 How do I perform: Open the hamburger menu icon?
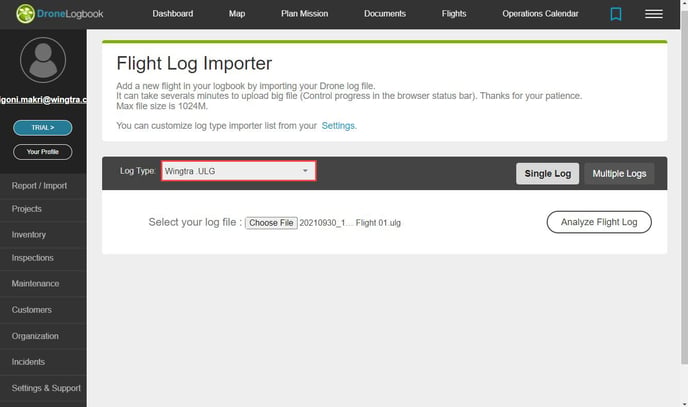tap(654, 14)
